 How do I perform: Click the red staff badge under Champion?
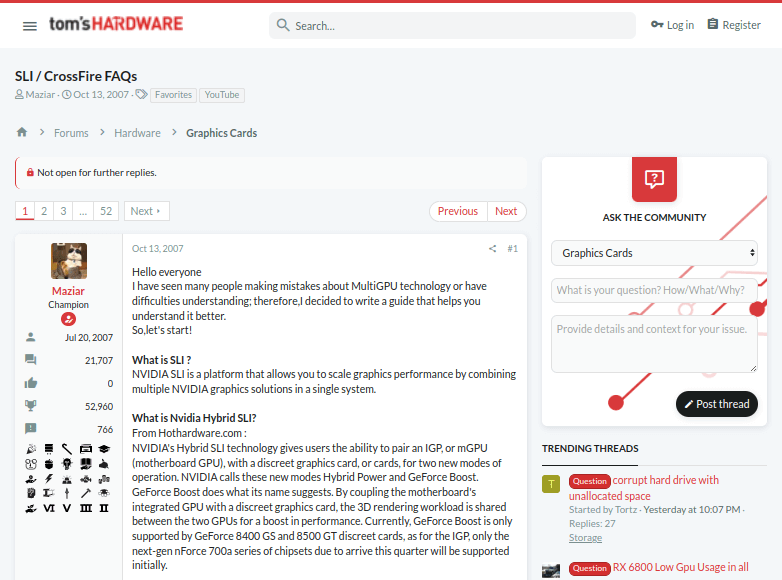[68, 319]
